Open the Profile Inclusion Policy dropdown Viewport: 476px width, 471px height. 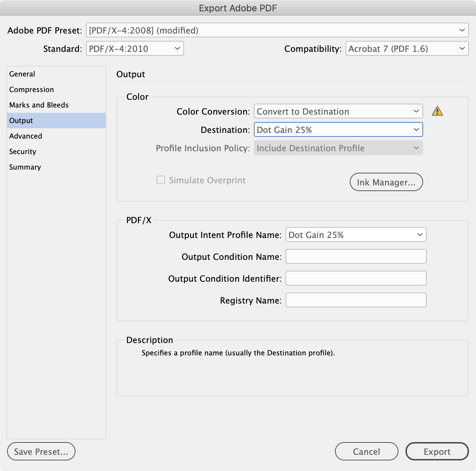[338, 148]
